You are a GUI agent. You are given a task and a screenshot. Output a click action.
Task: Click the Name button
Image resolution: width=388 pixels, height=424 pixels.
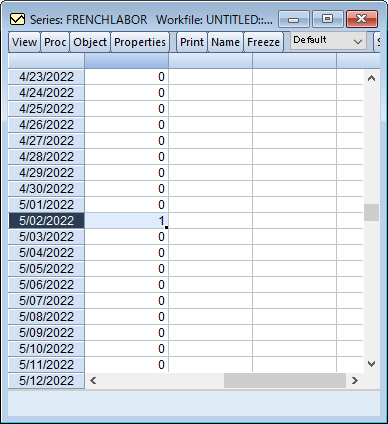225,42
